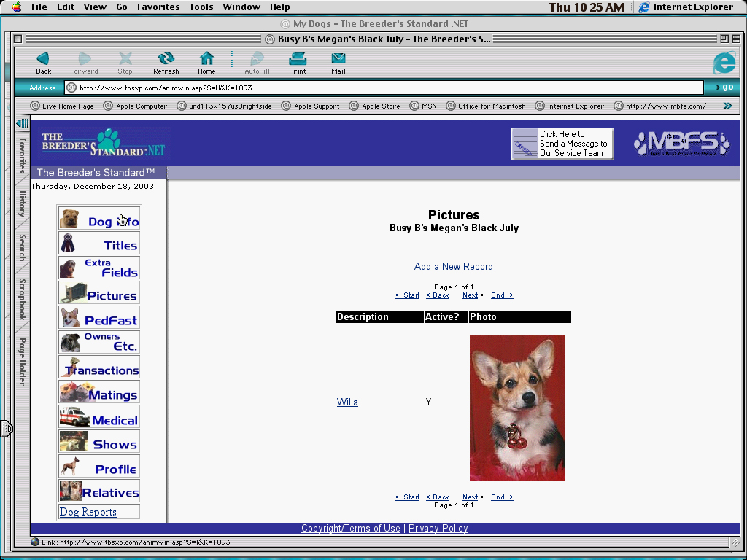Open the Tools menu

201,7
